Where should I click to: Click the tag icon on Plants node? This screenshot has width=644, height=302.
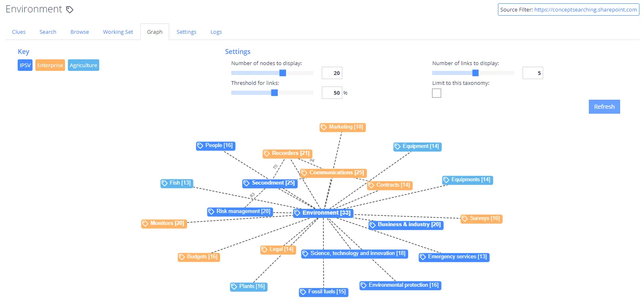click(x=234, y=287)
